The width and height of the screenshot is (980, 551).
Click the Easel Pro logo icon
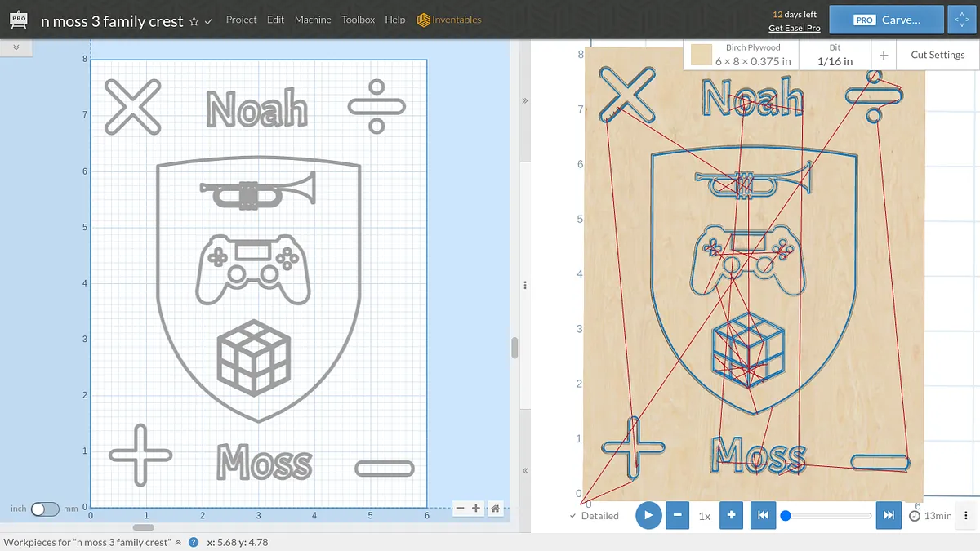18,20
